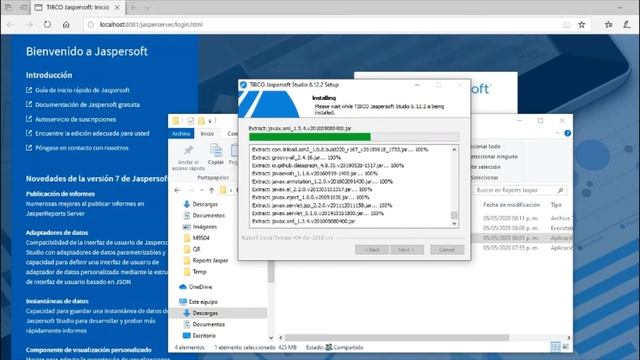Sort by Tipo column header

556,205
